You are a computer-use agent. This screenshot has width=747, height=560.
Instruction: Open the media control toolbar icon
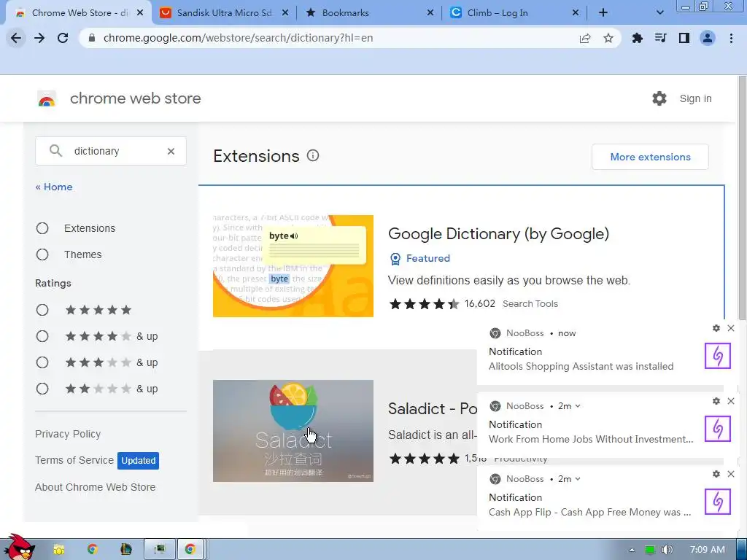(661, 38)
